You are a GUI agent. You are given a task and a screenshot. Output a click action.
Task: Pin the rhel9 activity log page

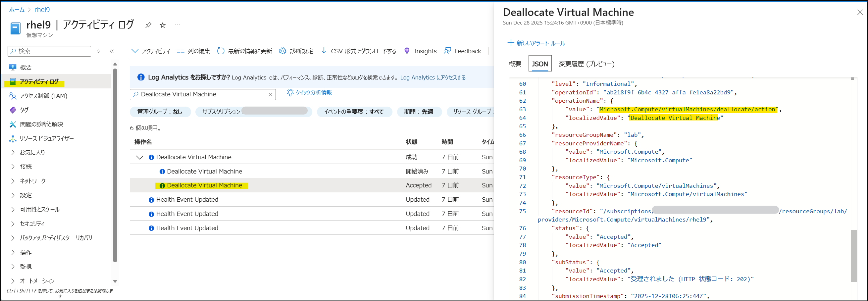pyautogui.click(x=148, y=25)
